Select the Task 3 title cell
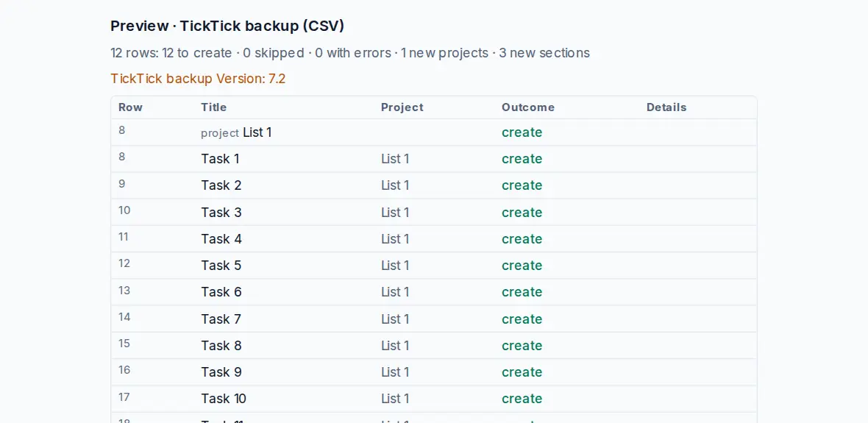The image size is (868, 423). [x=221, y=213]
